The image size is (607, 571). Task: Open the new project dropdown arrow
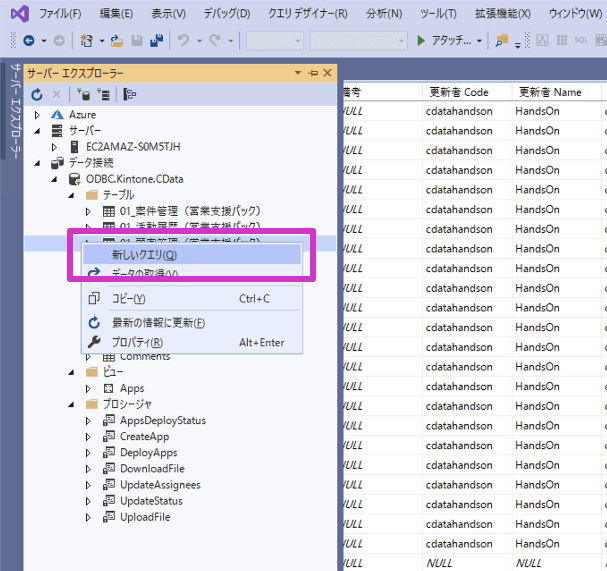[102, 41]
